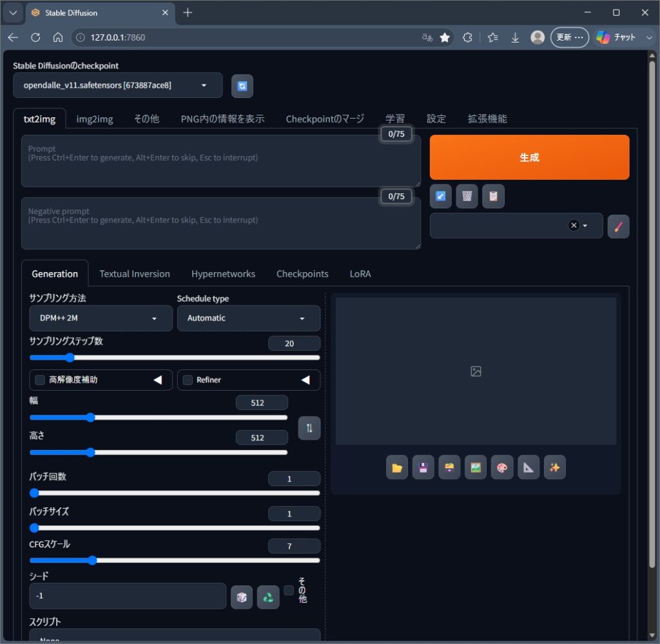Viewport: 660px width, 644px height.
Task: Open browser downloads icon
Action: [x=515, y=37]
